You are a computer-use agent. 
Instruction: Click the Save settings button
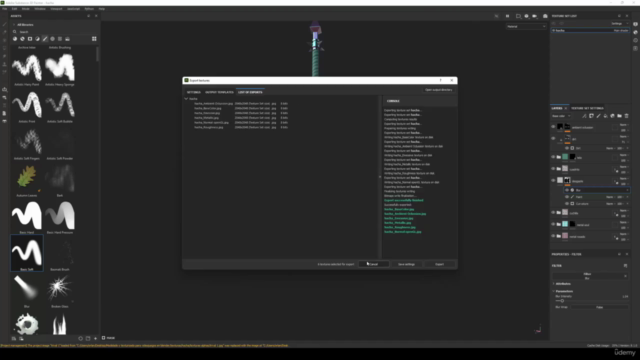[406, 264]
